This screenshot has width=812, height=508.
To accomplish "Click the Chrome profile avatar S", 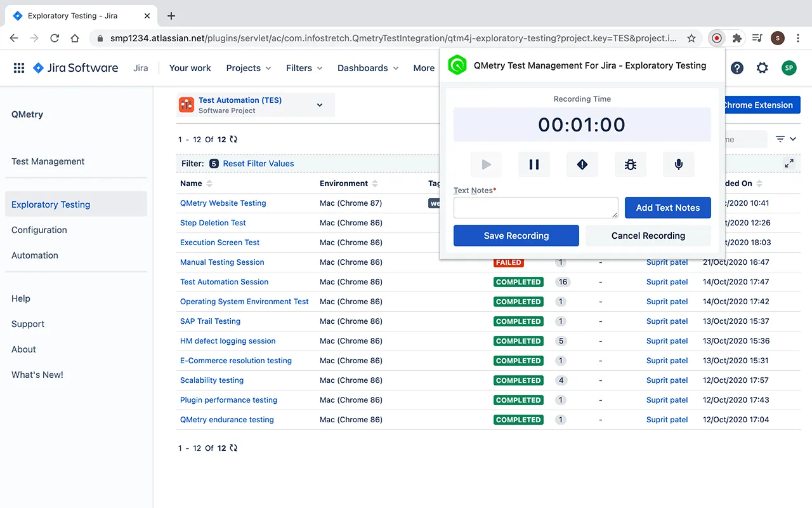I will pos(778,38).
